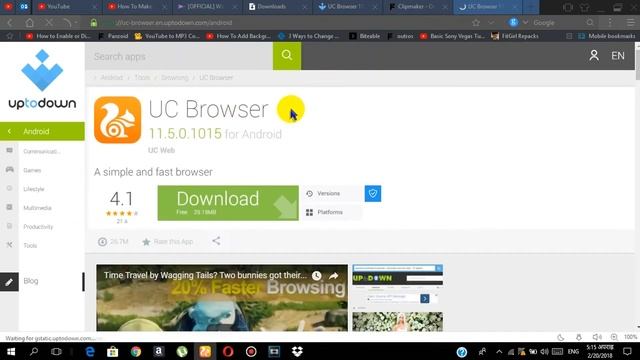Click the Browsing breadcrumb link

[175, 78]
